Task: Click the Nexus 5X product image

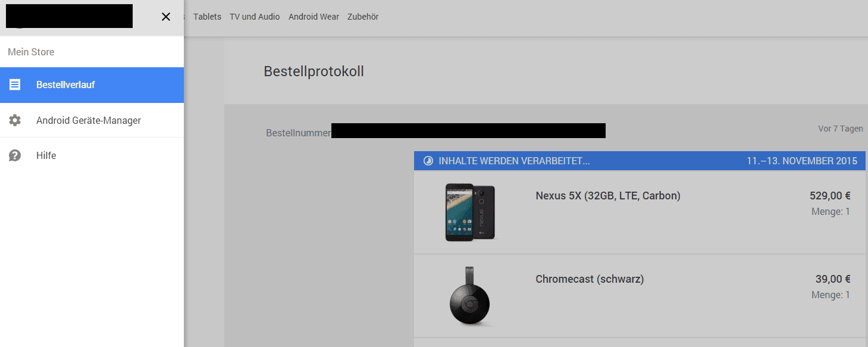Action: (470, 212)
